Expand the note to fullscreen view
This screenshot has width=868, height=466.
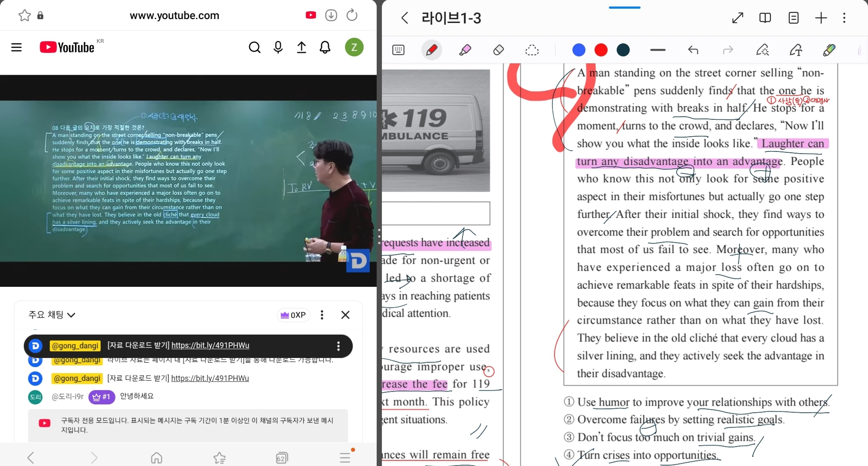(x=738, y=18)
